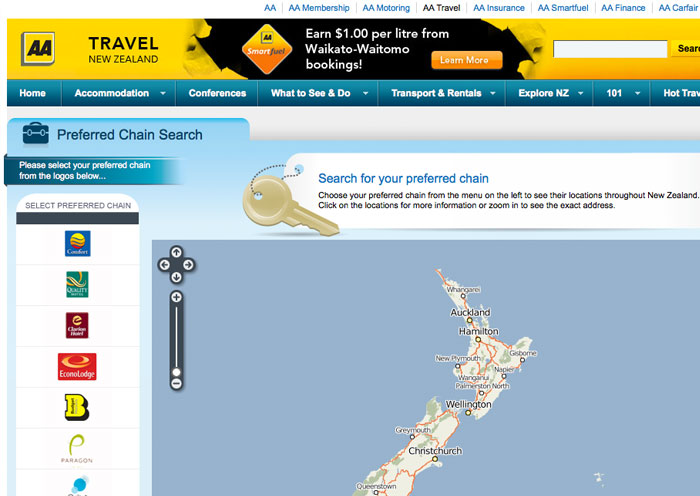Pan the map left arrow
700x496 pixels.
(164, 265)
